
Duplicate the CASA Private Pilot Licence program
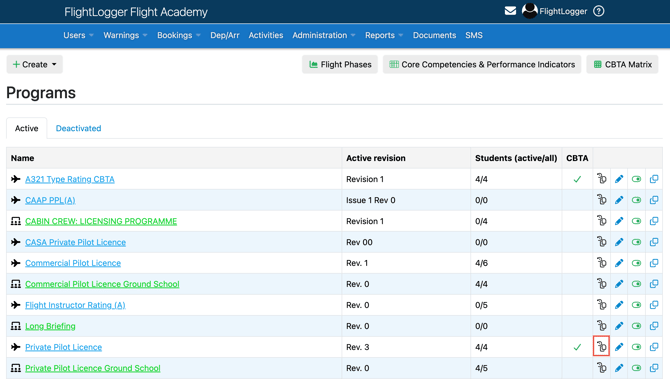tap(654, 242)
